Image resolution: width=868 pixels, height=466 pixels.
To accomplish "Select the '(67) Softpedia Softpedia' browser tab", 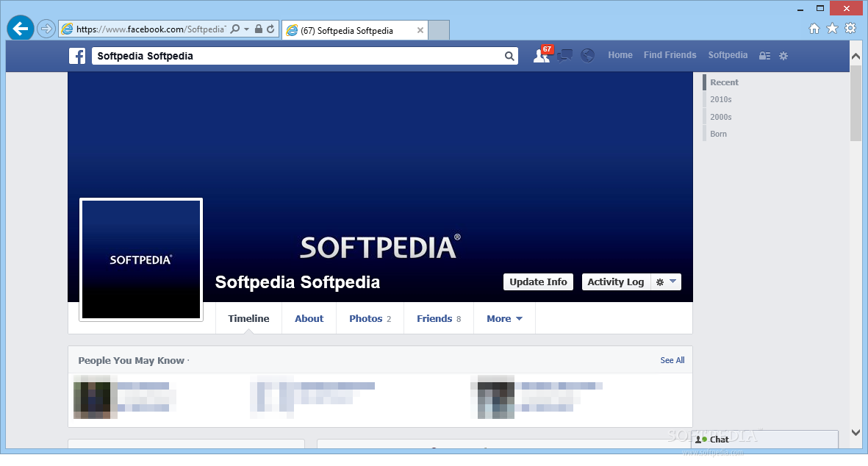I will coord(354,30).
